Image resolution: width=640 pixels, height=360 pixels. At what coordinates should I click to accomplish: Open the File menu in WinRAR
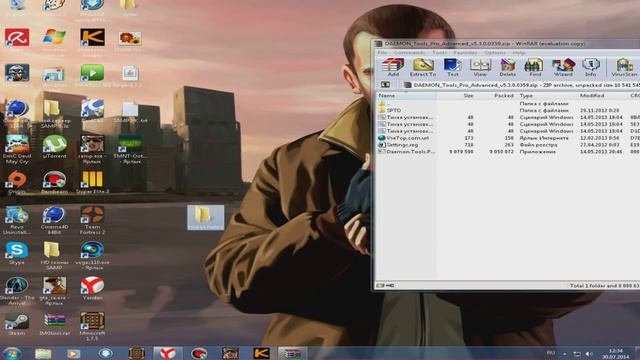pyautogui.click(x=382, y=53)
